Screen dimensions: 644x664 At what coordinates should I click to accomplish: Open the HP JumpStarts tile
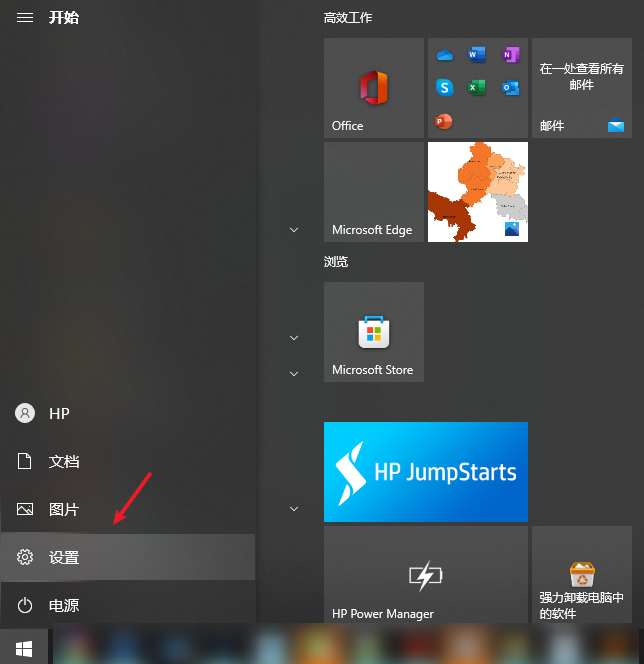point(426,472)
